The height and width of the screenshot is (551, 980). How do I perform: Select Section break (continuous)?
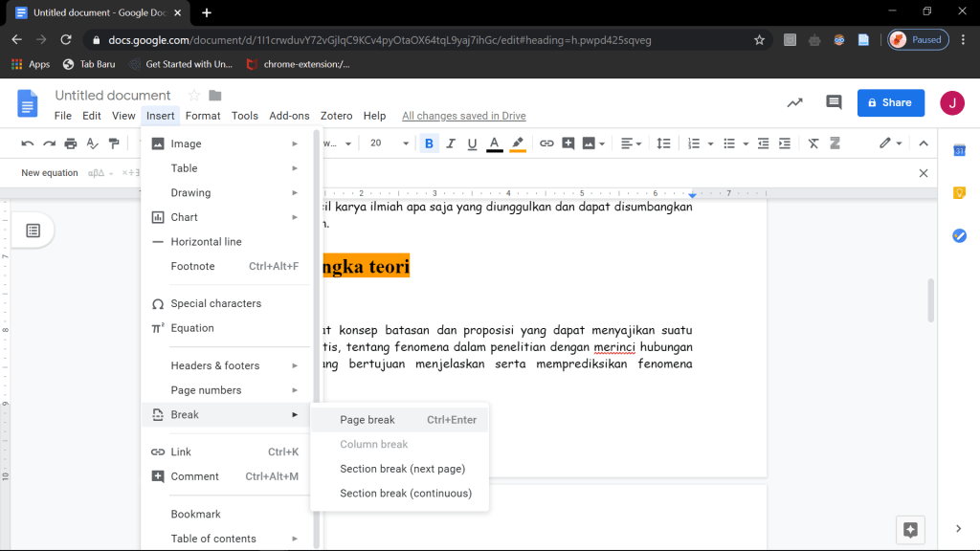(x=406, y=494)
